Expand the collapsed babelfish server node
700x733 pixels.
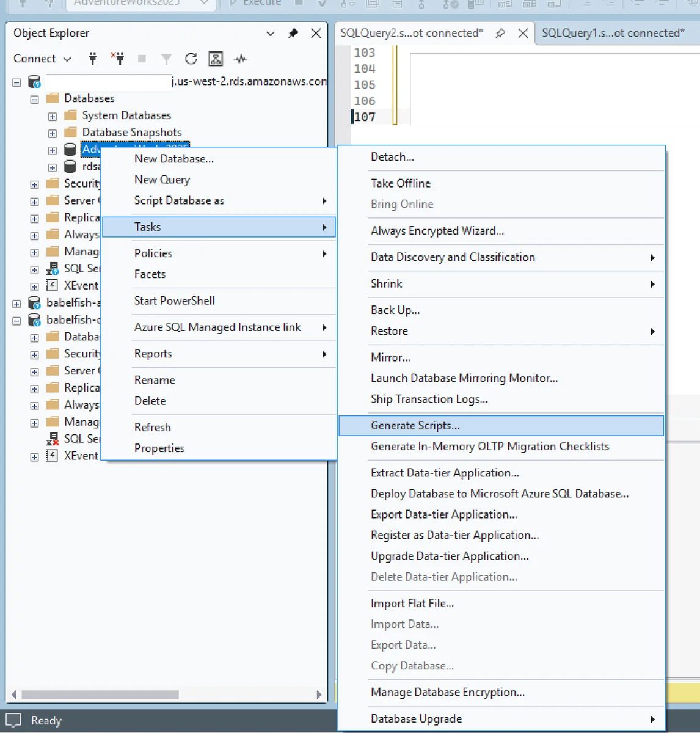[16, 303]
